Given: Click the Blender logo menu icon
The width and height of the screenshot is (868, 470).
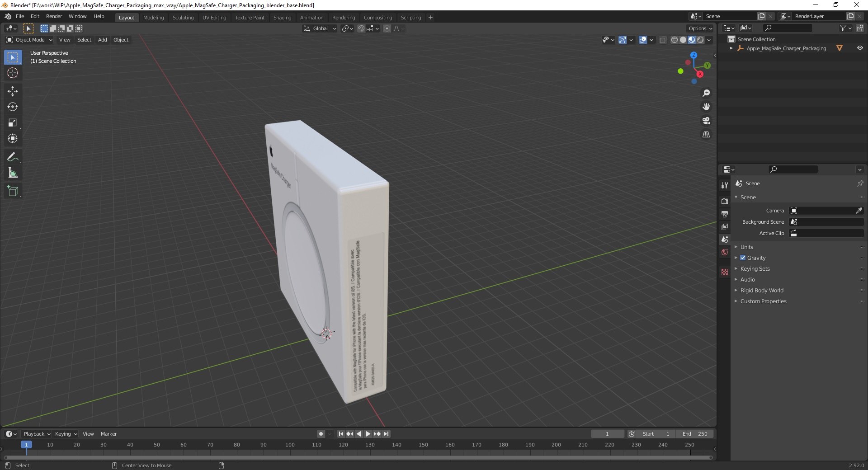Looking at the screenshot, I should click(x=8, y=16).
